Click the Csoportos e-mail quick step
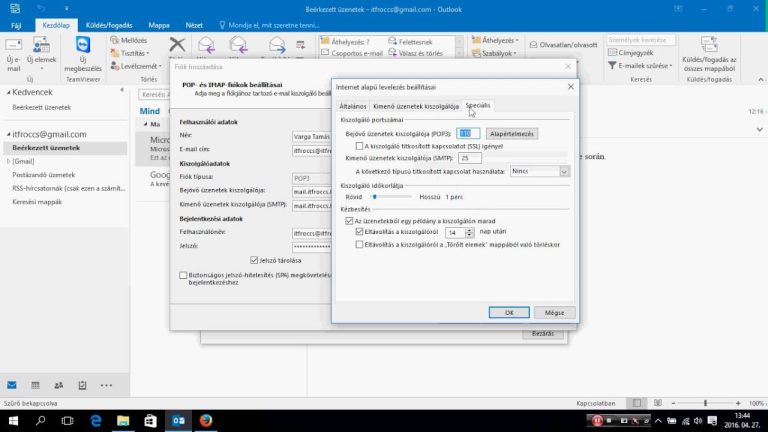The height and width of the screenshot is (432, 768). pos(351,53)
